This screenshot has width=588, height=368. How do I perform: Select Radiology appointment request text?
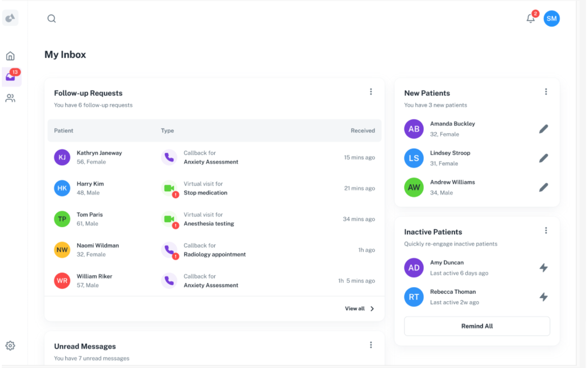click(215, 255)
